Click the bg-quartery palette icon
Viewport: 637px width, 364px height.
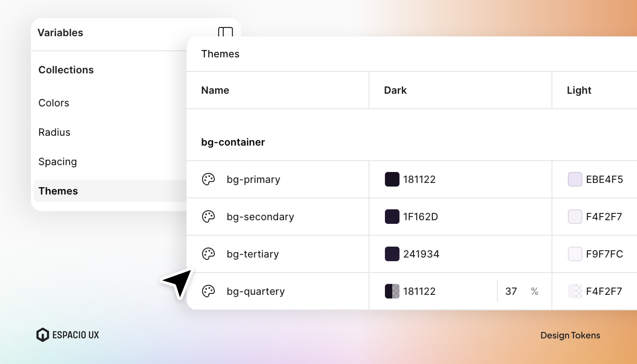pyautogui.click(x=208, y=291)
